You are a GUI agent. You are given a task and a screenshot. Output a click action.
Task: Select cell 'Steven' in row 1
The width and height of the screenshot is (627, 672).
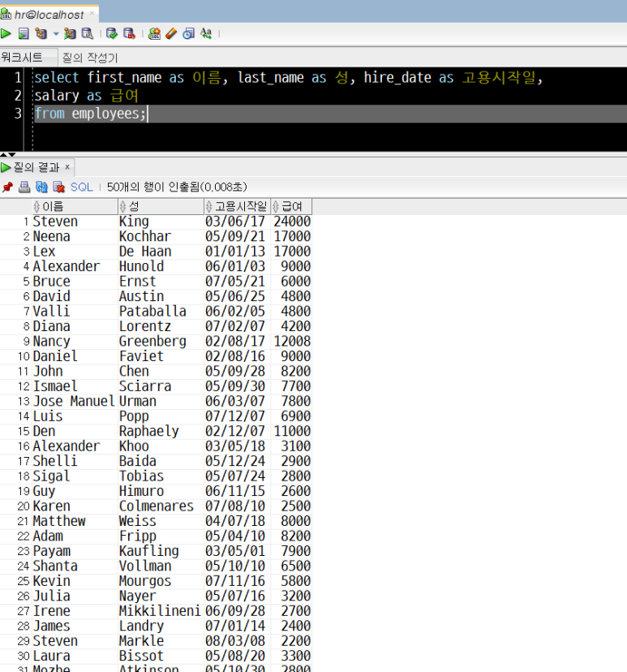point(75,222)
